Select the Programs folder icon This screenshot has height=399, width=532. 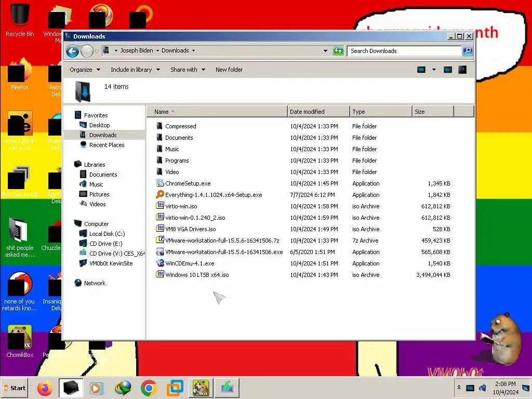point(159,161)
